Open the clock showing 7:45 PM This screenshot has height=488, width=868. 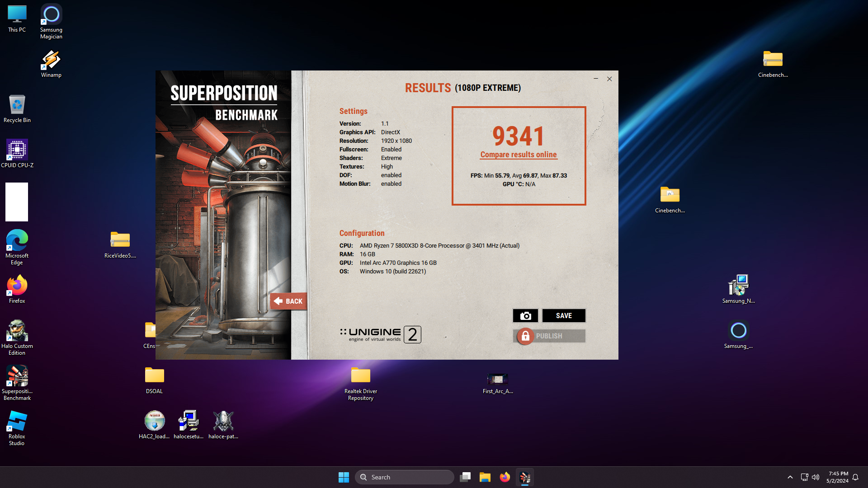pos(838,477)
